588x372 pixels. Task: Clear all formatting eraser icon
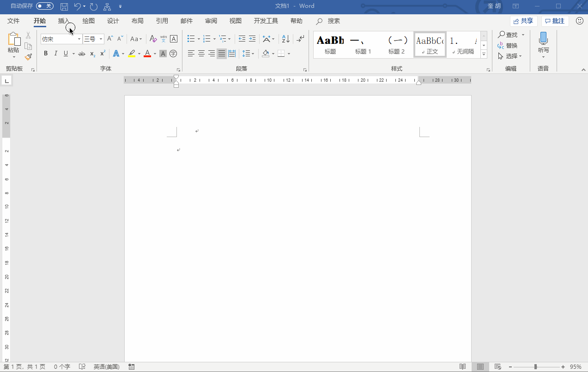click(x=153, y=39)
